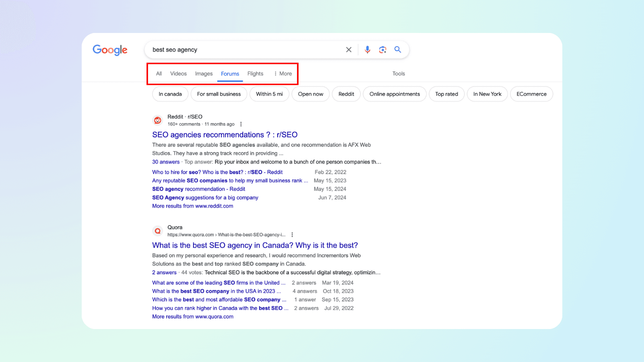
Task: Toggle the 'Open now' filter chip
Action: 310,94
